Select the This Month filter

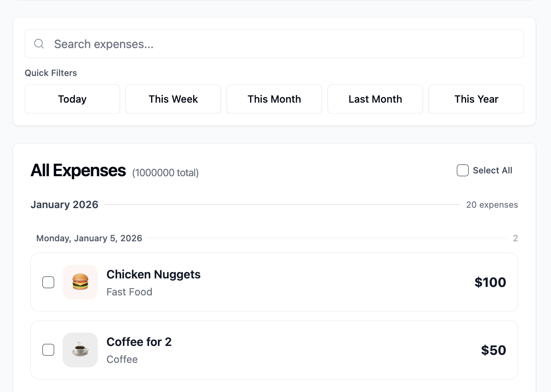click(x=274, y=99)
